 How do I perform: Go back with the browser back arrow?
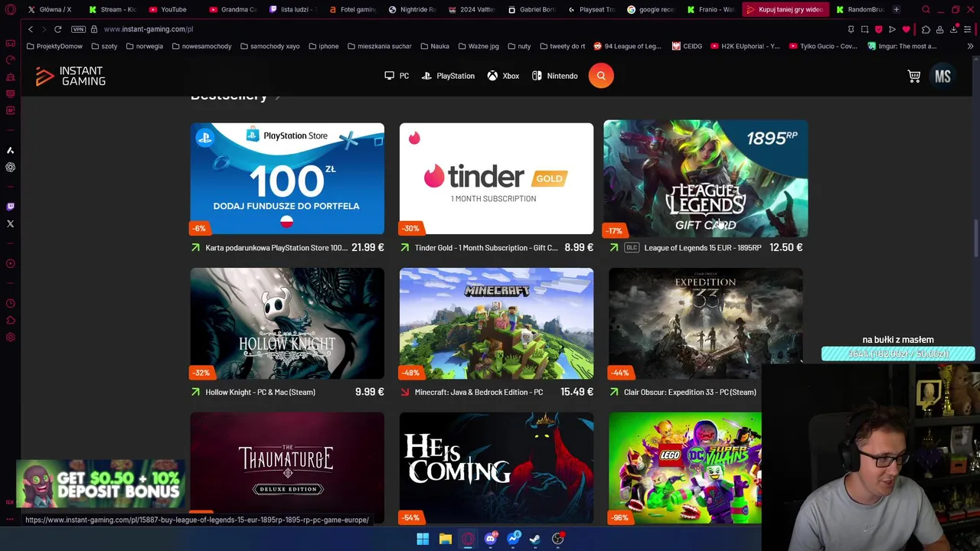tap(31, 29)
